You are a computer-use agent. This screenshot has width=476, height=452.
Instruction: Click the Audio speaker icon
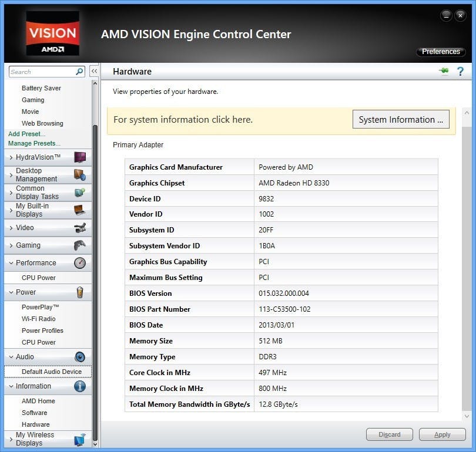[x=80, y=357]
